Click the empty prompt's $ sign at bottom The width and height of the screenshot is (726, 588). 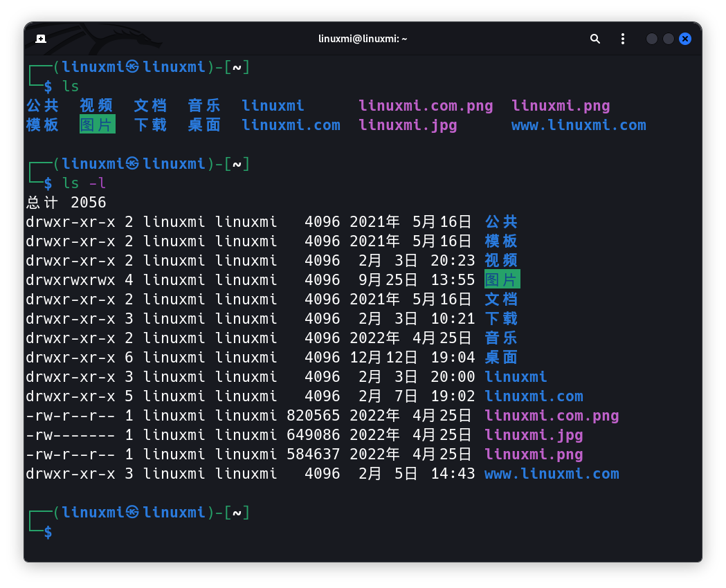48,533
